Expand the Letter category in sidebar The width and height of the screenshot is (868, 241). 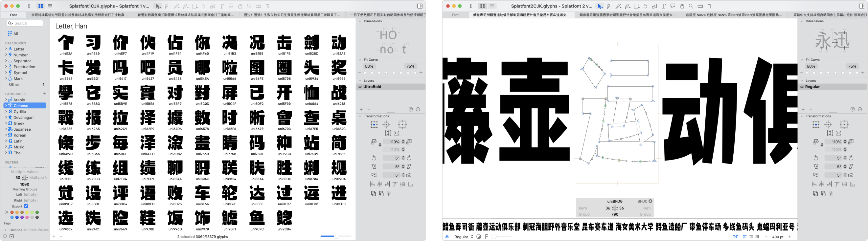6,49
